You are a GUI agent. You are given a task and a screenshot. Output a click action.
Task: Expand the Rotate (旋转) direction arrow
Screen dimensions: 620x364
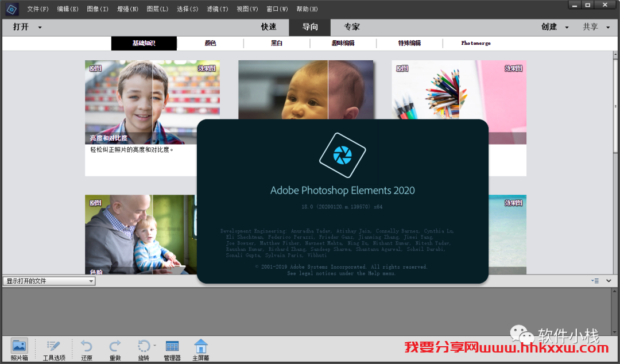[154, 346]
